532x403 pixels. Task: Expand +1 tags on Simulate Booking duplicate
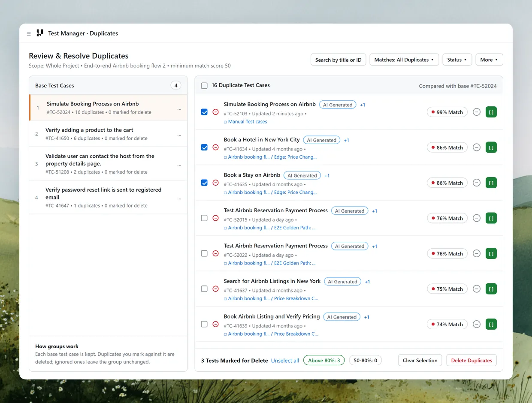coord(363,105)
